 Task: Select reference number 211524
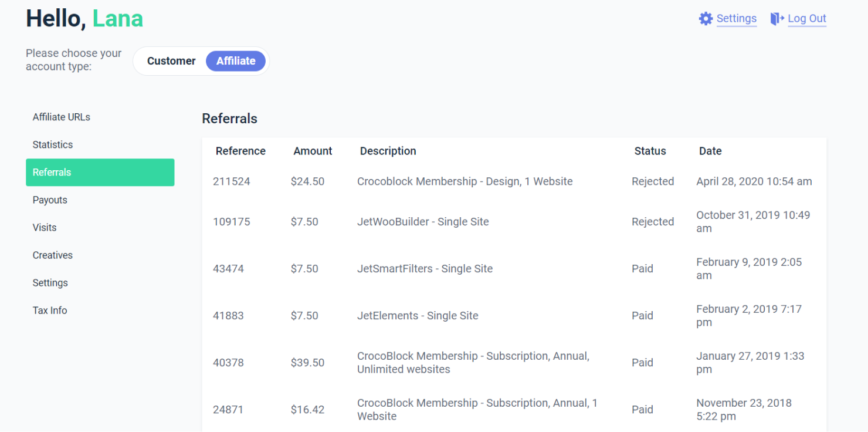[231, 181]
